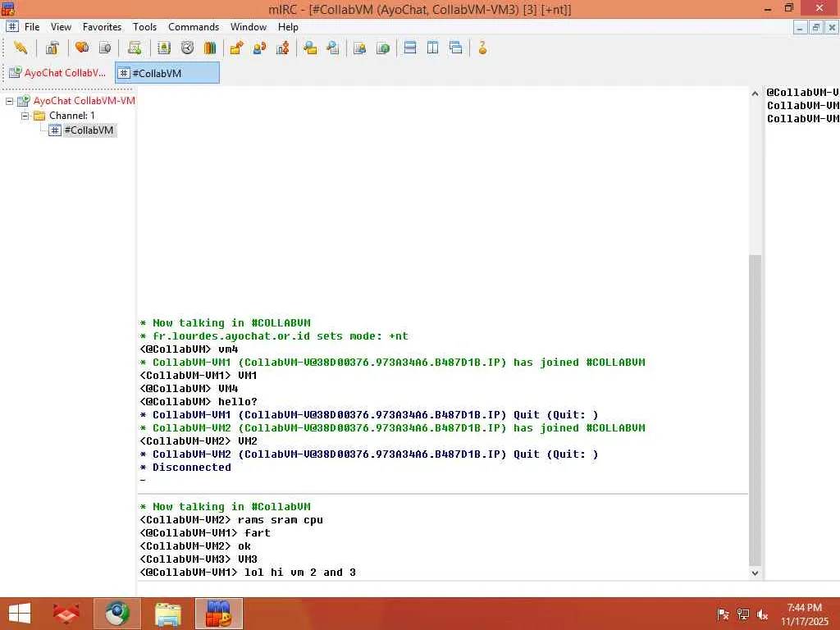Open the Notify List toolbar icon
Image resolution: width=840 pixels, height=630 pixels.
pos(359,48)
